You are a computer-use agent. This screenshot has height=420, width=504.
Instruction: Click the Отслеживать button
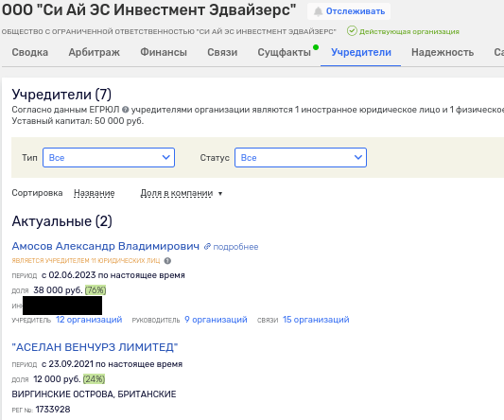pyautogui.click(x=349, y=11)
